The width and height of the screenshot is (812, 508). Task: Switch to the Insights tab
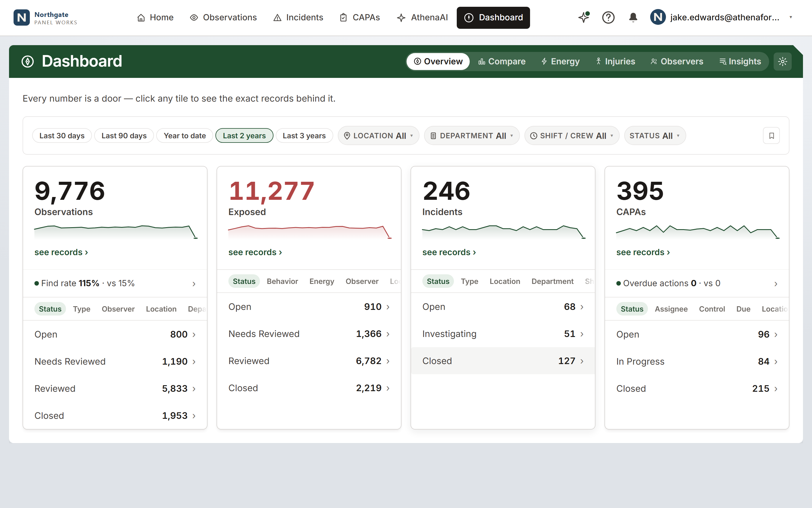(x=740, y=62)
